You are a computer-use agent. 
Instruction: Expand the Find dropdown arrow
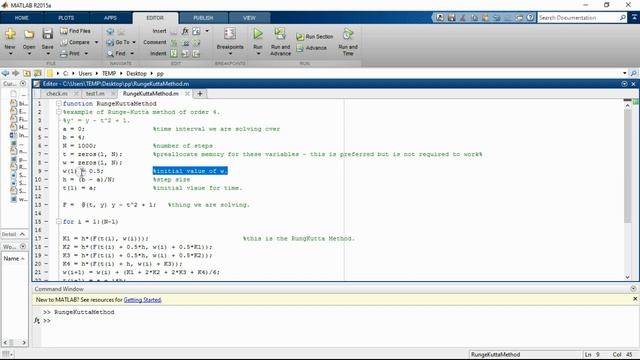click(x=132, y=53)
